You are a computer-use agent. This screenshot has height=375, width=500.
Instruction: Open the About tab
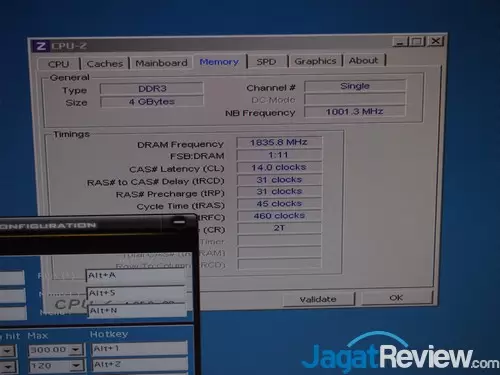363,60
